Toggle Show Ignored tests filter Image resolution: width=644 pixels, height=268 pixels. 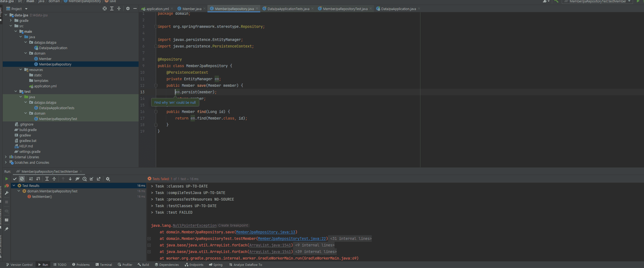[22, 179]
